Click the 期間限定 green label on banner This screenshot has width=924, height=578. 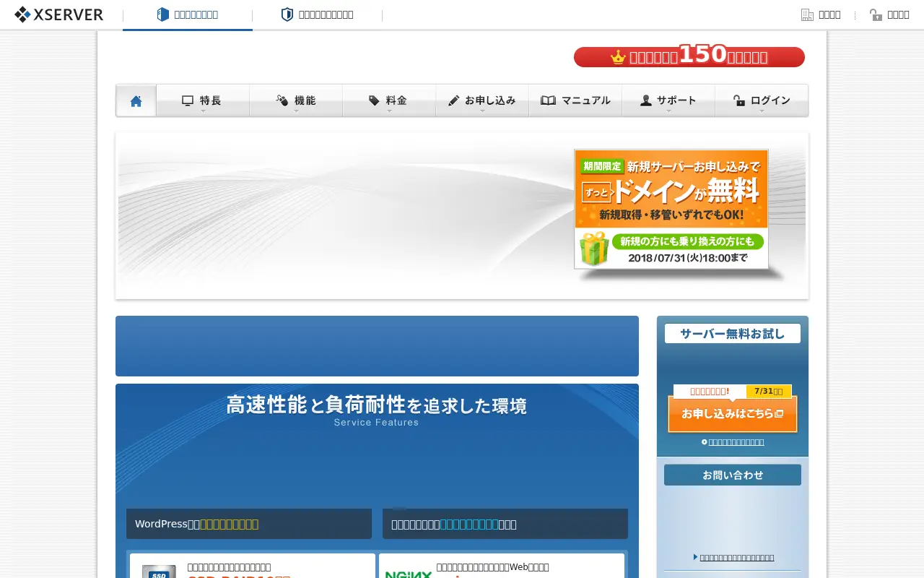(602, 165)
